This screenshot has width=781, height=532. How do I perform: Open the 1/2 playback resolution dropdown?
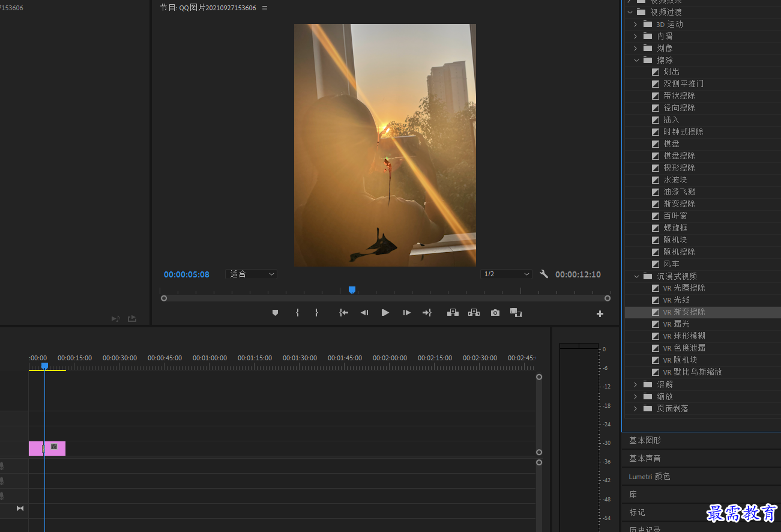pos(506,274)
